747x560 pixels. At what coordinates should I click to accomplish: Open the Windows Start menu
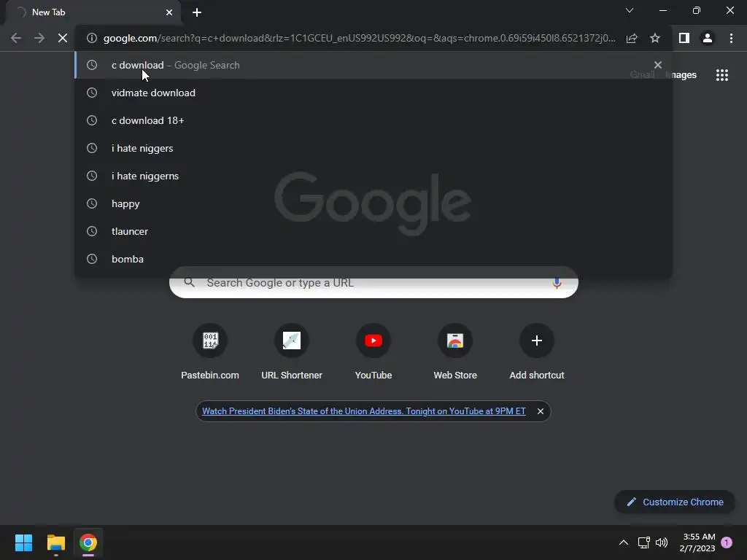click(23, 542)
